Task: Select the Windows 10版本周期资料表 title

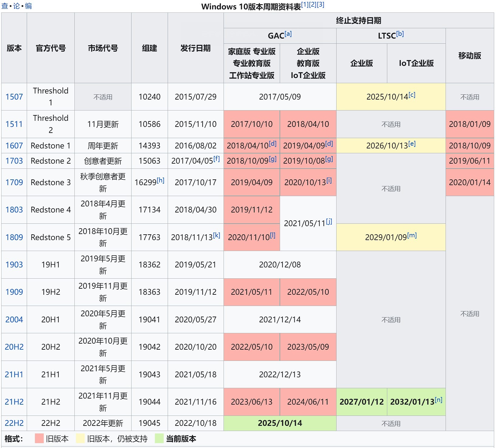Action: tap(251, 6)
